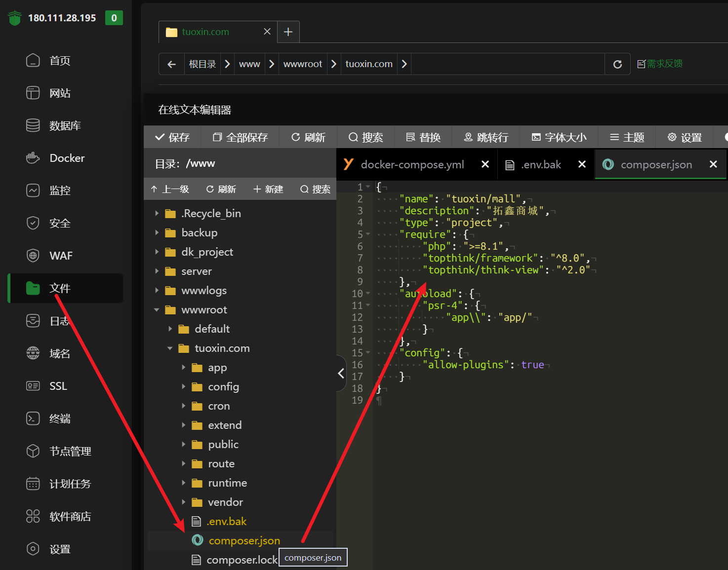Collapse the tuoxin.com tree folder

click(x=170, y=348)
